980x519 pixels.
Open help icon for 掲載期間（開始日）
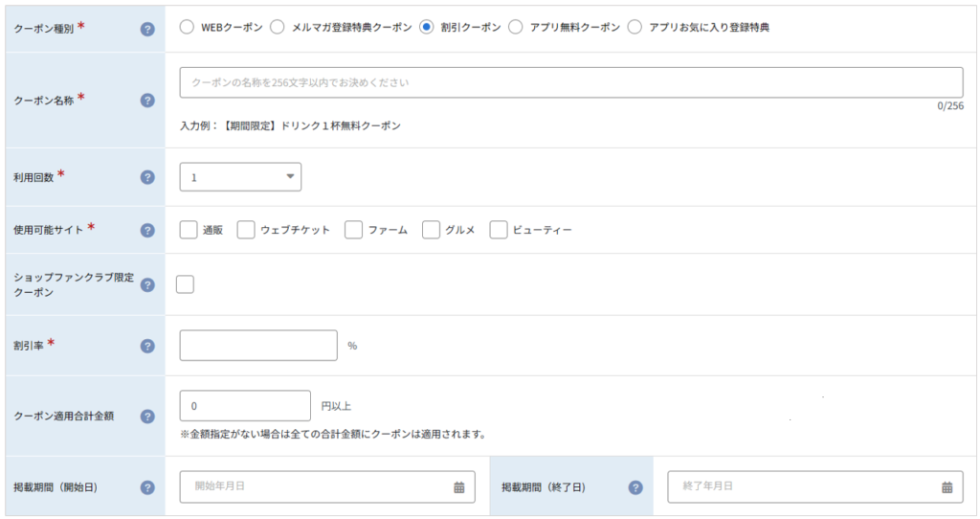point(147,487)
